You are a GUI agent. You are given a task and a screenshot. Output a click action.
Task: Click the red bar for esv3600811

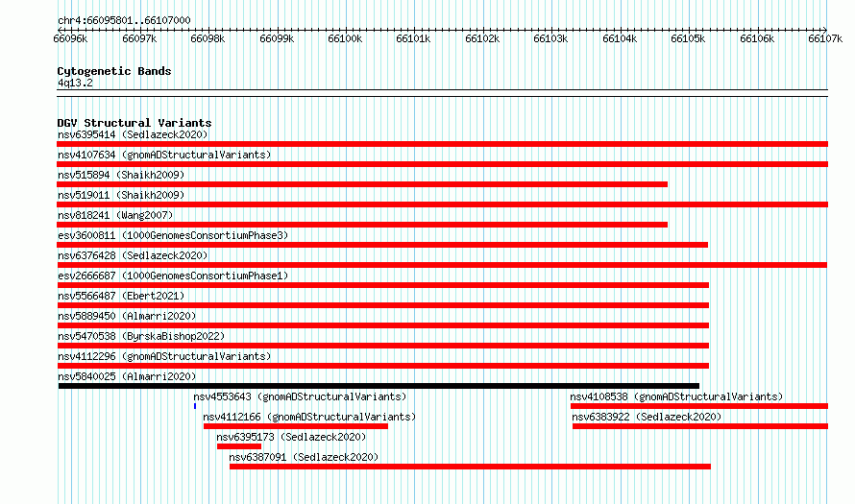(382, 245)
